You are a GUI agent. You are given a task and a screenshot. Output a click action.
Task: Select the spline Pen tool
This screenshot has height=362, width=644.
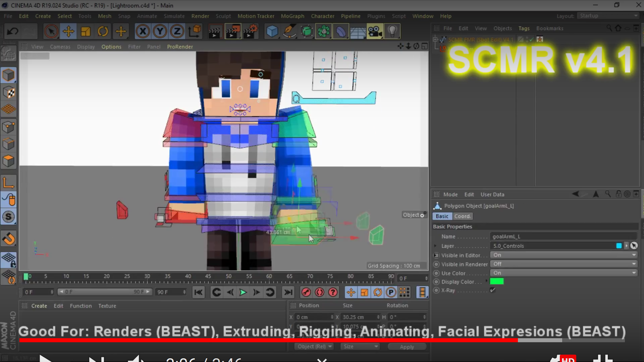[289, 32]
